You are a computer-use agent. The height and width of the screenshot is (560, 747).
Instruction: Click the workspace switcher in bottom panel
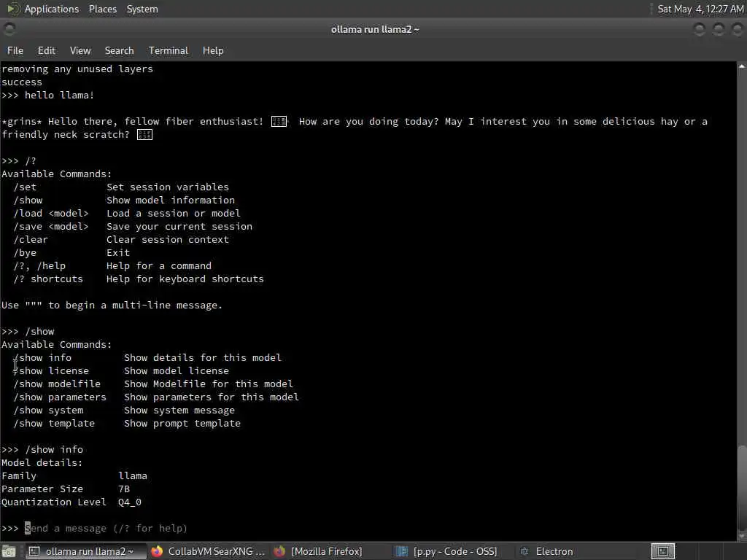(x=662, y=551)
